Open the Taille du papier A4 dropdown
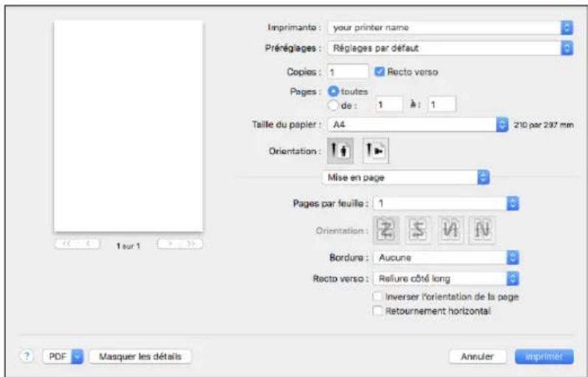The height and width of the screenshot is (377, 588). pyautogui.click(x=418, y=124)
